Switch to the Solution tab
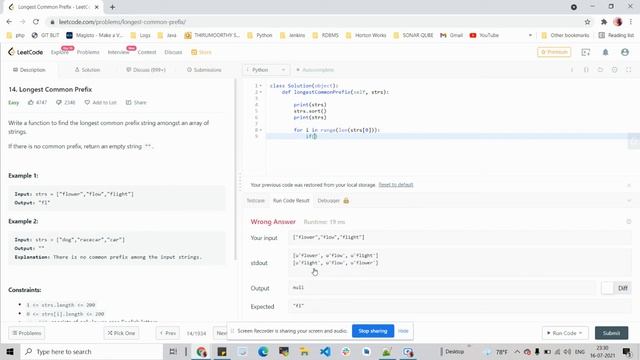Screen dimensions: 640x360 [x=87, y=70]
